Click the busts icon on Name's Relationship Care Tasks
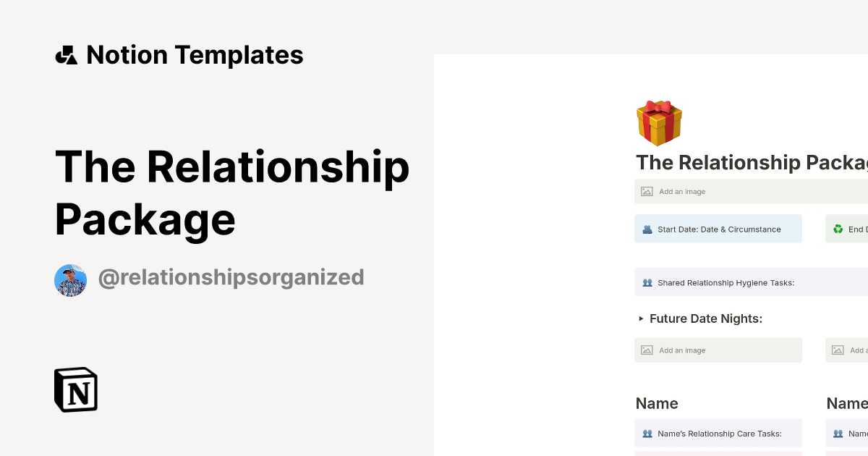 [646, 433]
